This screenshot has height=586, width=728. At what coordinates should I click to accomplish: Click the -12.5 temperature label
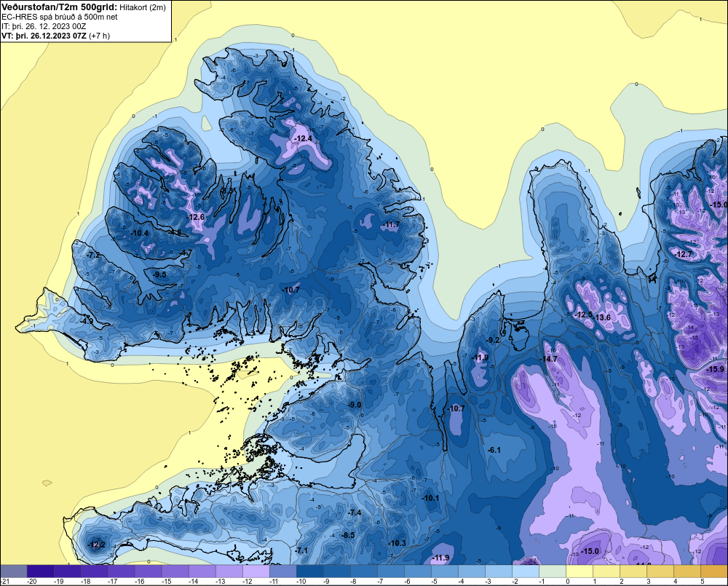click(584, 314)
